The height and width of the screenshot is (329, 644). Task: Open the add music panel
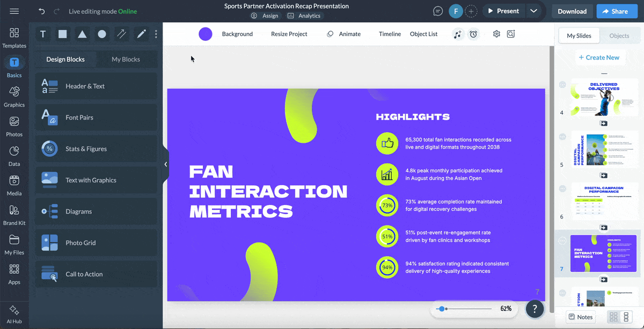(457, 34)
